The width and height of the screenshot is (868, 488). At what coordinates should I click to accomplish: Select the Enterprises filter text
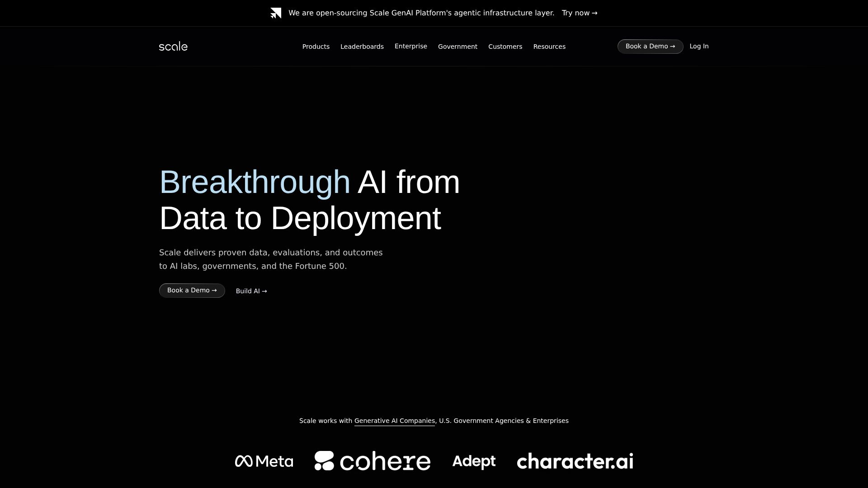[550, 421]
